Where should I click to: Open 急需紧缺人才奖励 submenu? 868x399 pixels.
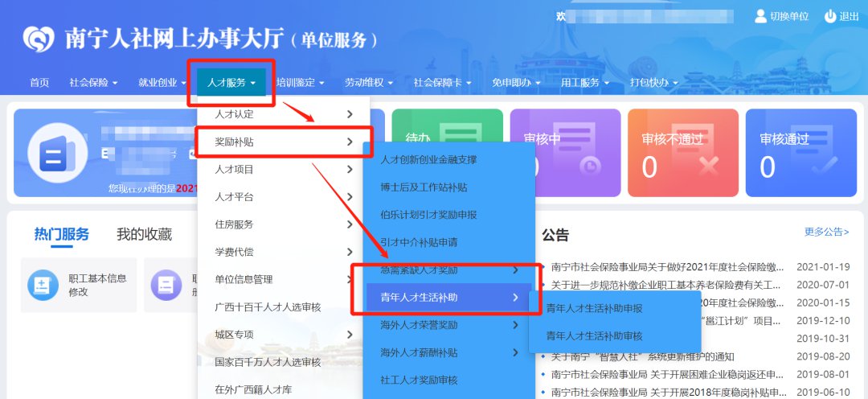449,269
